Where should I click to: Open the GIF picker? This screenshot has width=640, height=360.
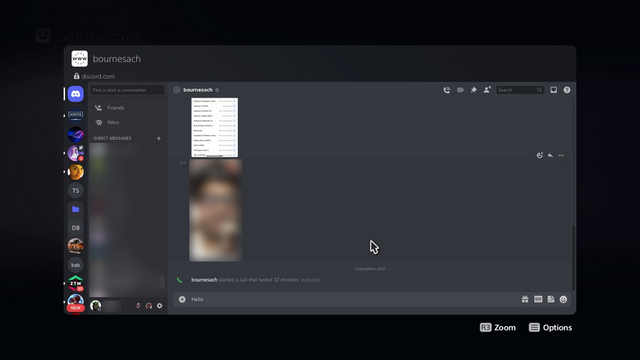click(x=538, y=299)
